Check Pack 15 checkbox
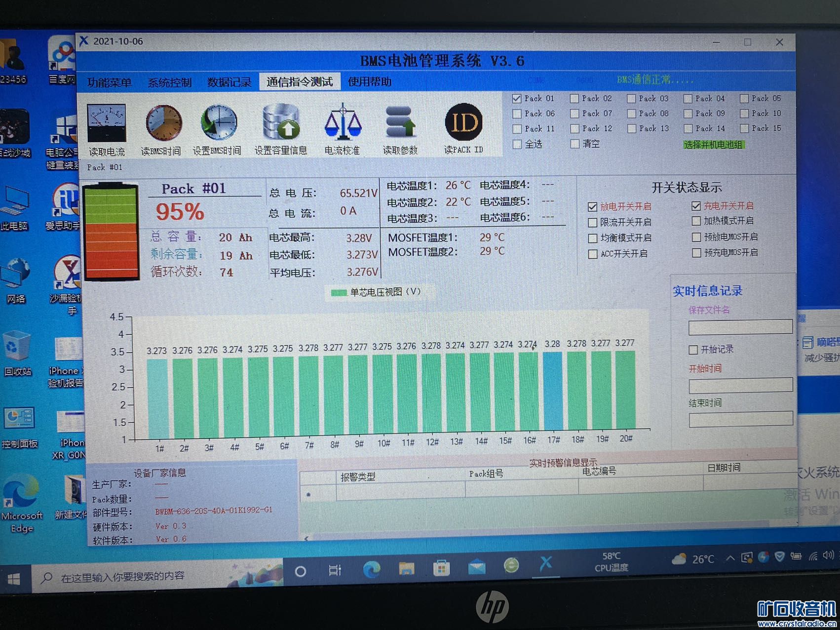 coord(744,128)
